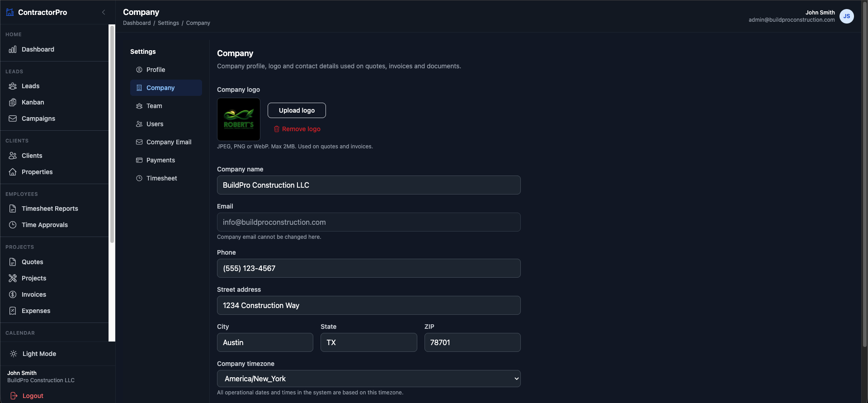
Task: Click the Users icon in settings
Action: tap(139, 124)
